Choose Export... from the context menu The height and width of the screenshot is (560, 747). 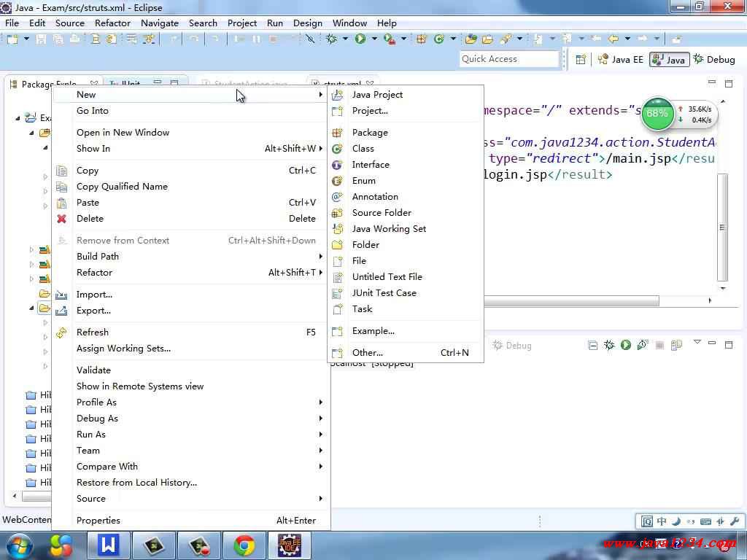[x=190, y=311]
